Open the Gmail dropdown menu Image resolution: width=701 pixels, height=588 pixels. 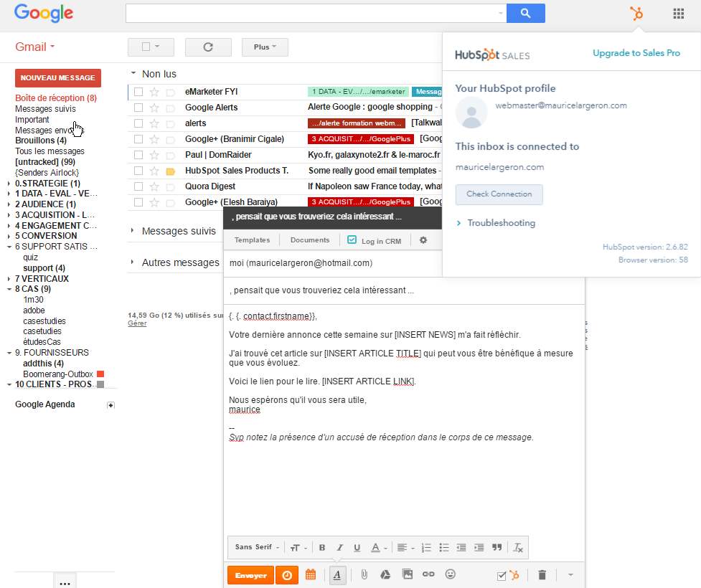(x=35, y=47)
